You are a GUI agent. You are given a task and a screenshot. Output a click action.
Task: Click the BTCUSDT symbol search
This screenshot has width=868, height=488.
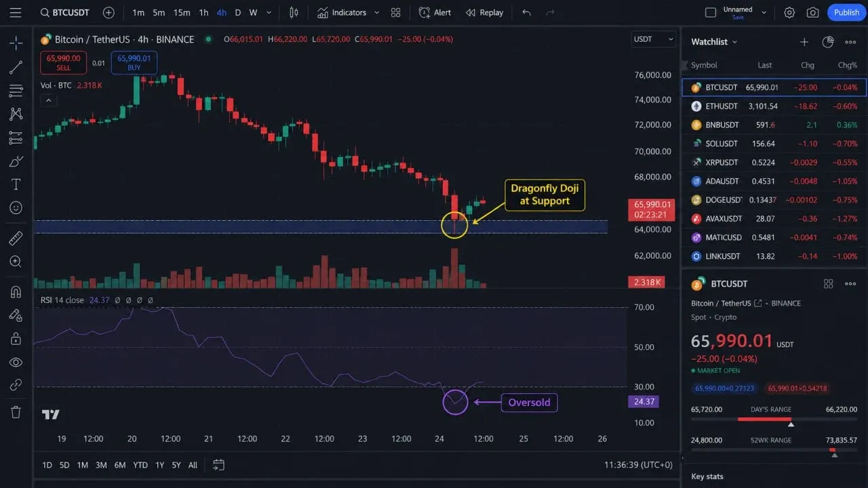pyautogui.click(x=66, y=12)
